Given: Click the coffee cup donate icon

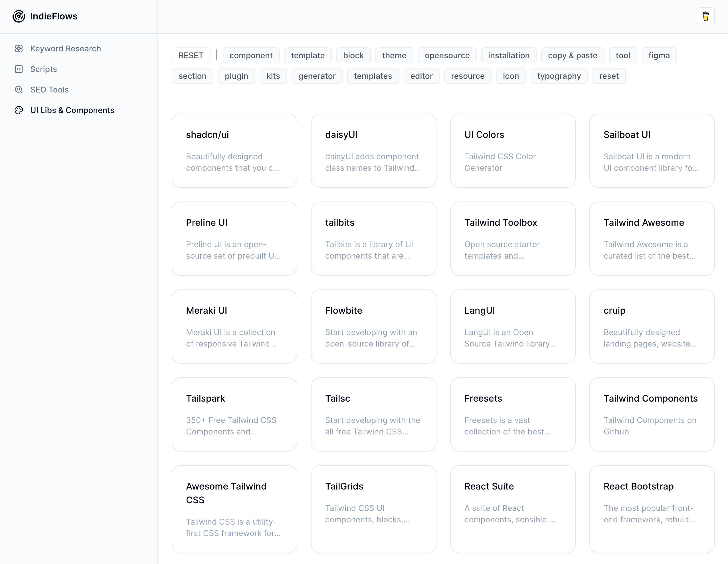Looking at the screenshot, I should pos(705,16).
